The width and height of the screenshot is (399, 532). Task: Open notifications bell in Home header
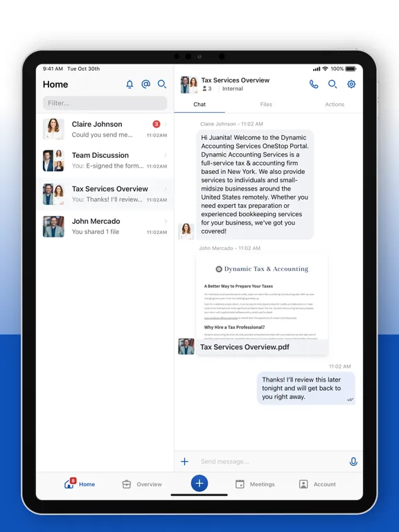point(130,84)
